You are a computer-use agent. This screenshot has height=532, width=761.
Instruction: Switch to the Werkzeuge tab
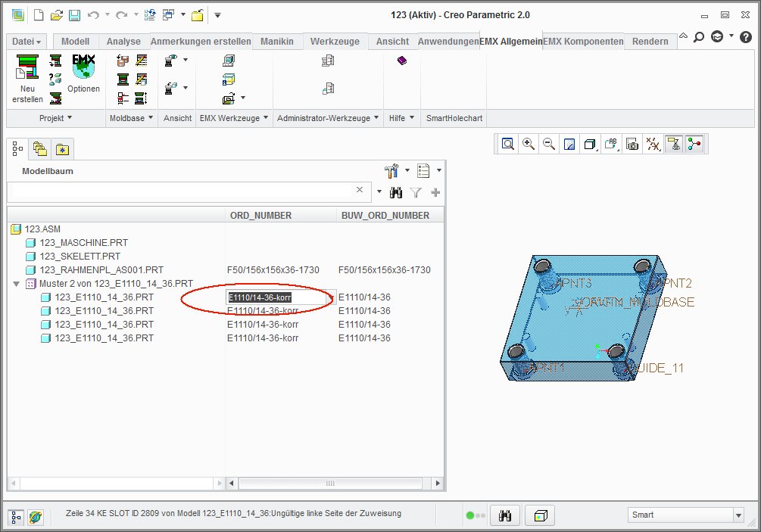[335, 42]
